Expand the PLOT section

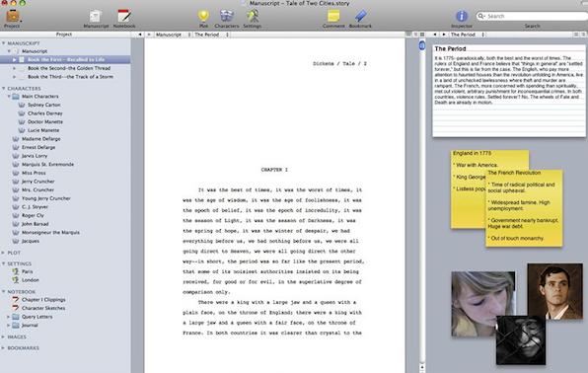pyautogui.click(x=3, y=253)
